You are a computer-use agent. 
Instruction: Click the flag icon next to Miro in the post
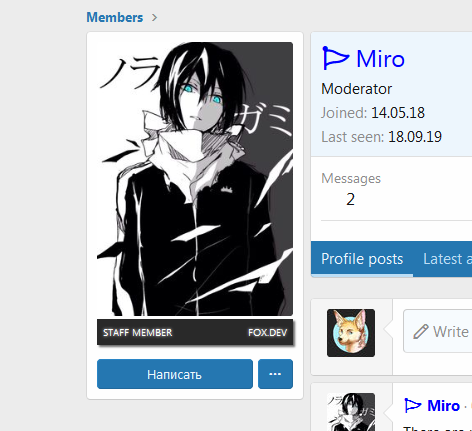413,406
